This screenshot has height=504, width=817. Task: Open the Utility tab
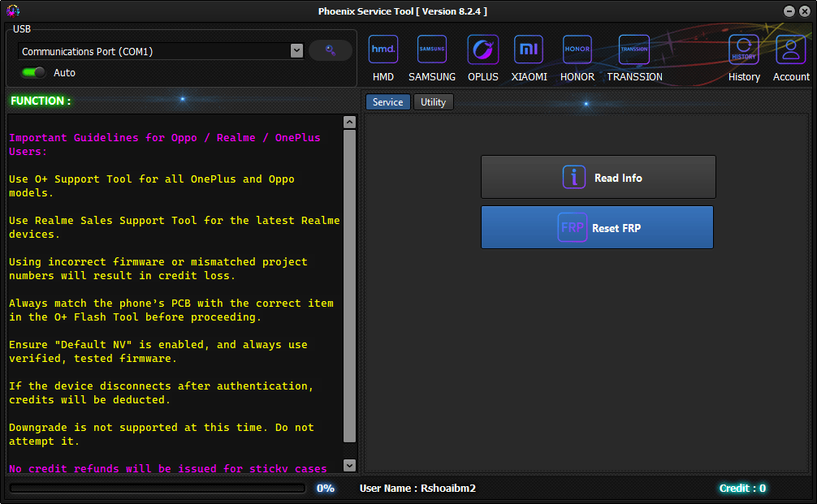(433, 102)
